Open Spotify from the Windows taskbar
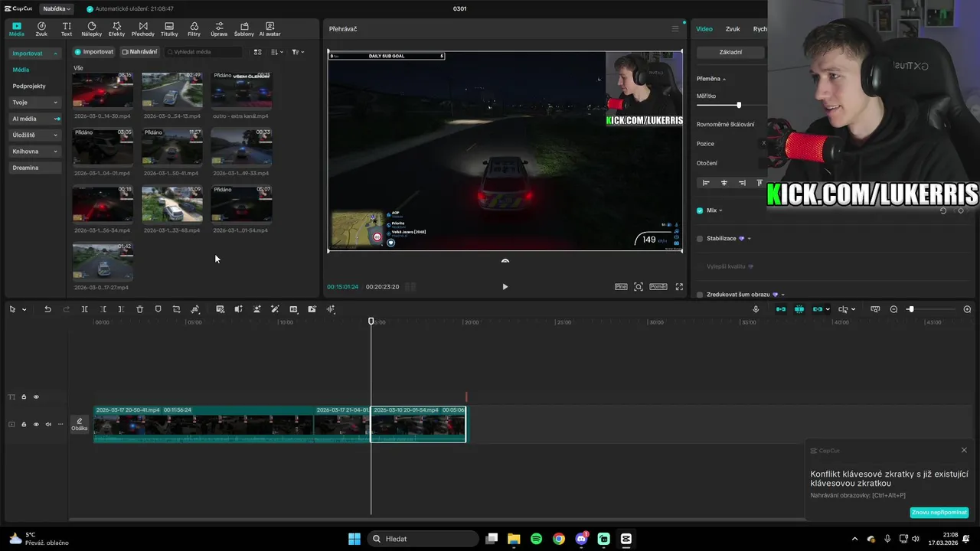 pos(536,539)
